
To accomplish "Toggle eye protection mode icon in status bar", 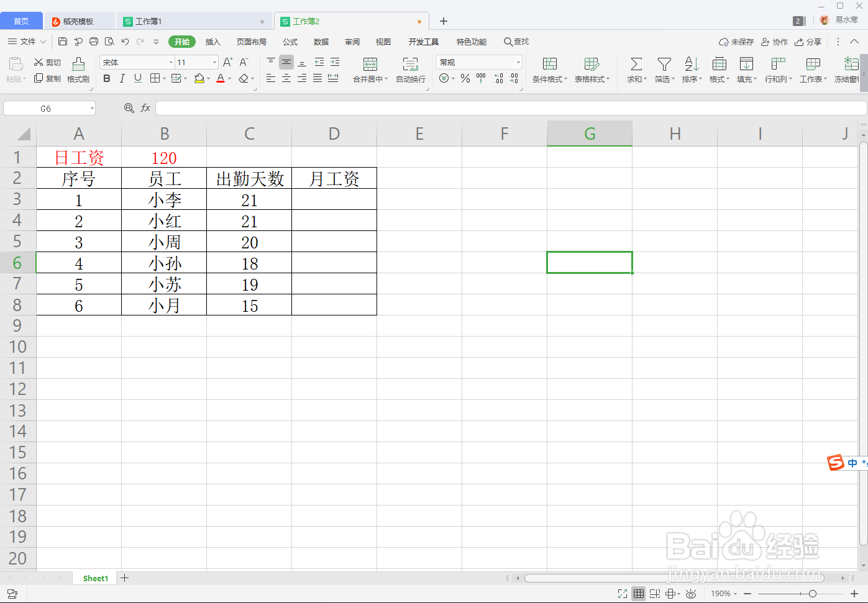I will pyautogui.click(x=691, y=594).
